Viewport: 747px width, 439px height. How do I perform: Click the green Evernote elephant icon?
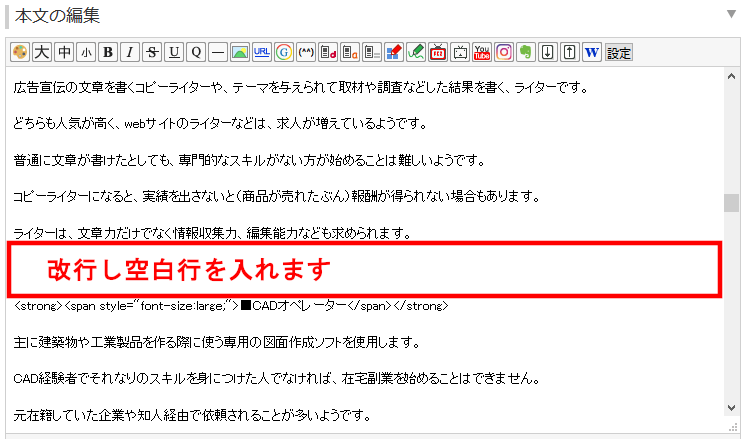click(x=525, y=52)
